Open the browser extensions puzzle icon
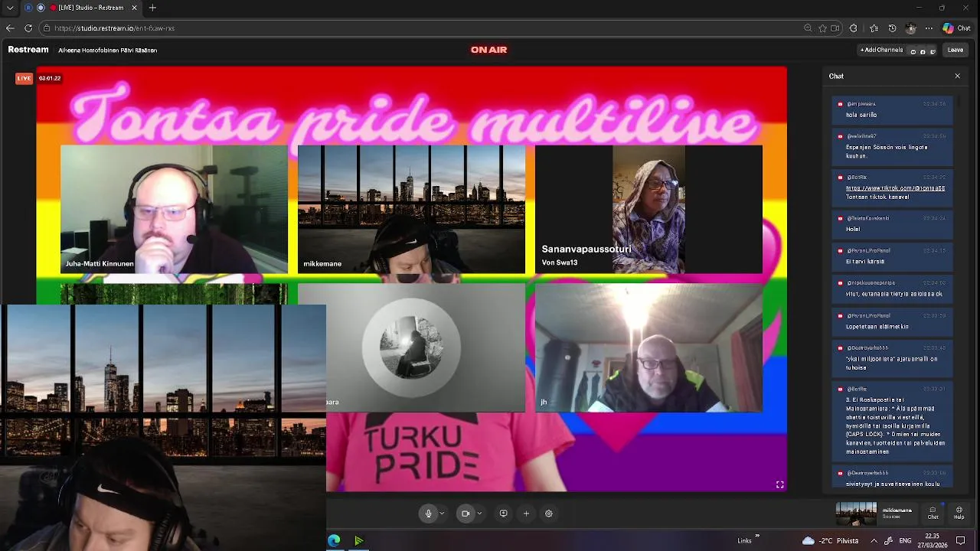This screenshot has width=980, height=551. tap(854, 28)
